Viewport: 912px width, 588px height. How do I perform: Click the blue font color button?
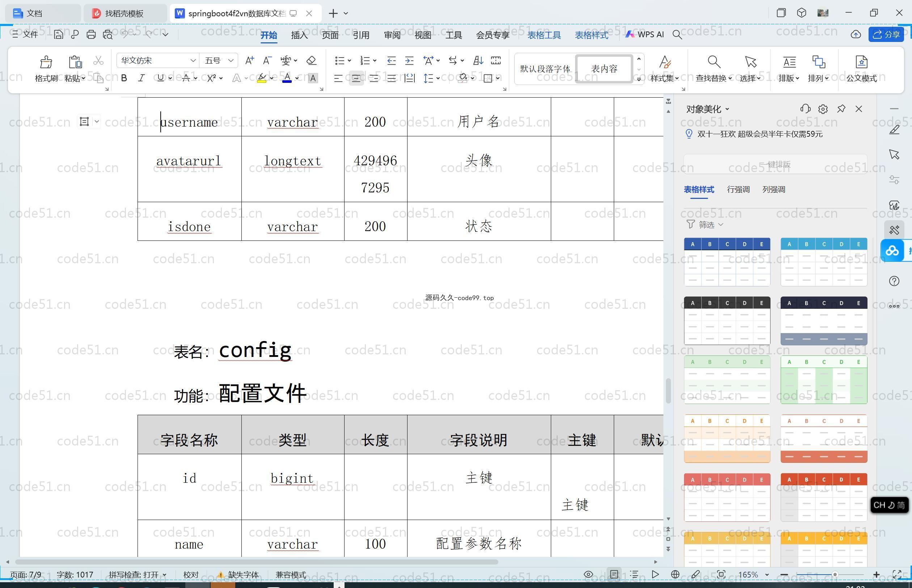coord(287,78)
